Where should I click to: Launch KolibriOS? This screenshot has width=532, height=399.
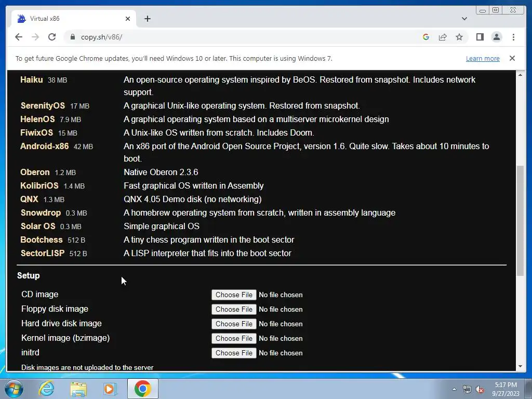pos(39,185)
